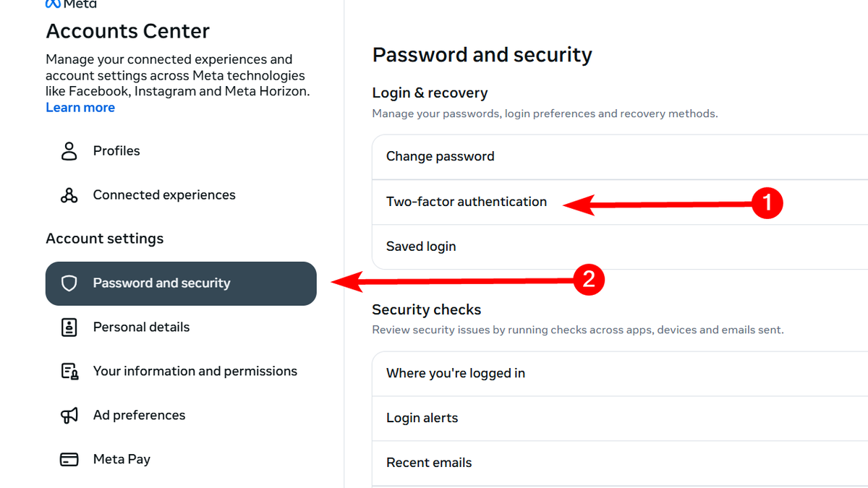Screen dimensions: 868x488
Task: Select Ad preferences menu entry
Action: point(139,416)
